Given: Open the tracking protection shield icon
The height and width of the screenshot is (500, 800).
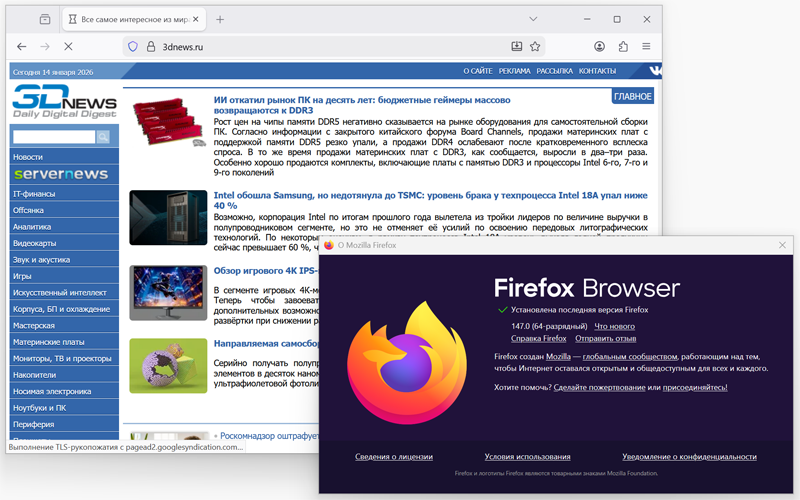Looking at the screenshot, I should click(132, 46).
